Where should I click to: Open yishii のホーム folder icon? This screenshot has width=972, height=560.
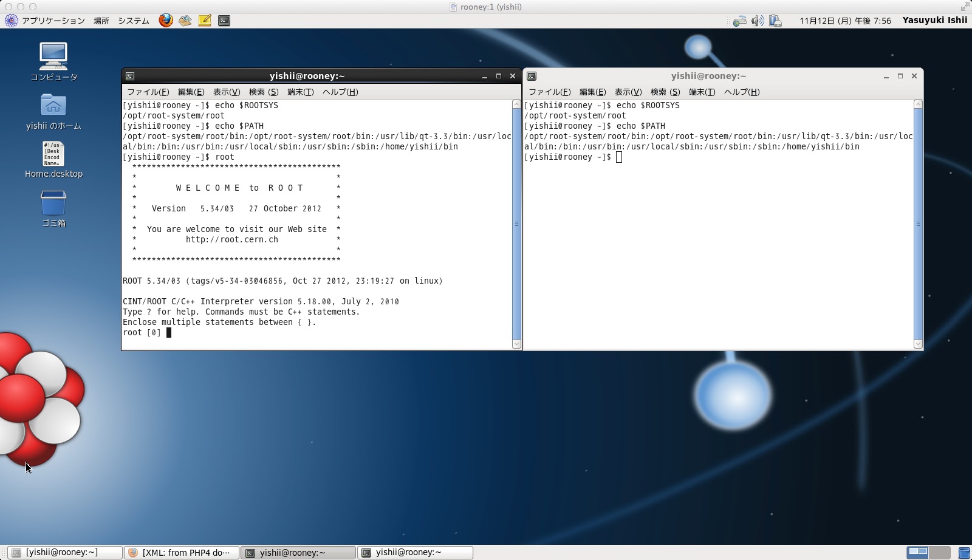[53, 112]
